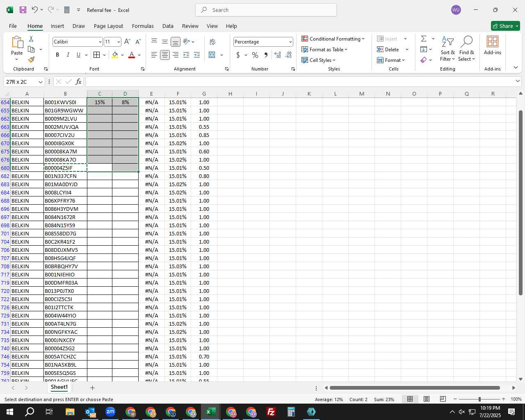The image size is (525, 420).
Task: Switch to Page Break Preview in status bar
Action: tap(443, 399)
